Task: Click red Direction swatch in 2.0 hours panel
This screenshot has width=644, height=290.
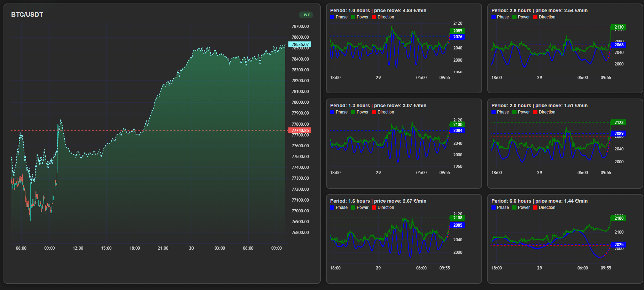Action: point(535,112)
